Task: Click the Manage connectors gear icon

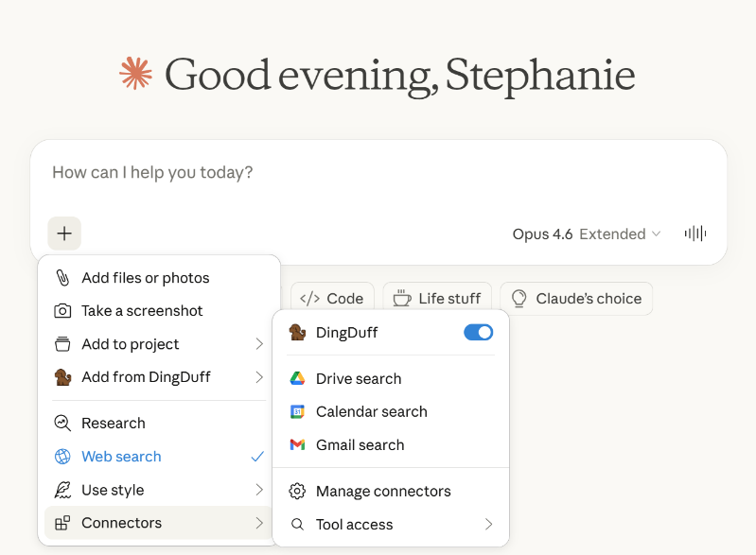Action: [297, 491]
